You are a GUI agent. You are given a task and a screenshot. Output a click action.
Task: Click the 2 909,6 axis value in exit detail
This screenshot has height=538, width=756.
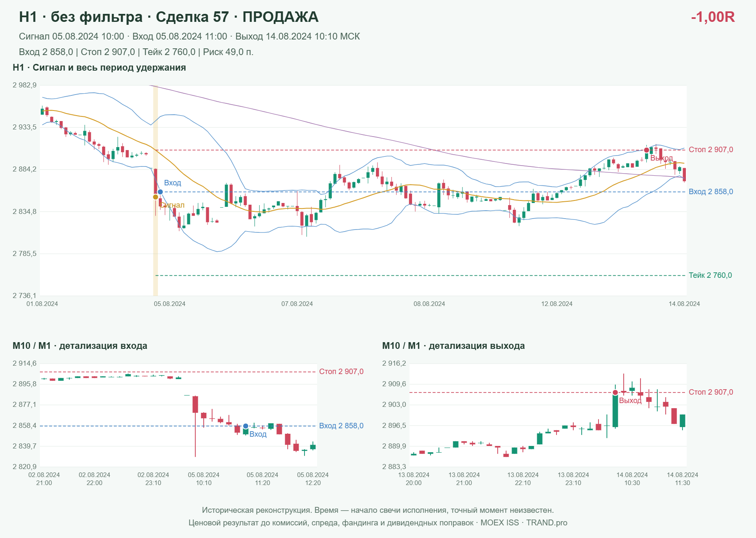pyautogui.click(x=394, y=384)
